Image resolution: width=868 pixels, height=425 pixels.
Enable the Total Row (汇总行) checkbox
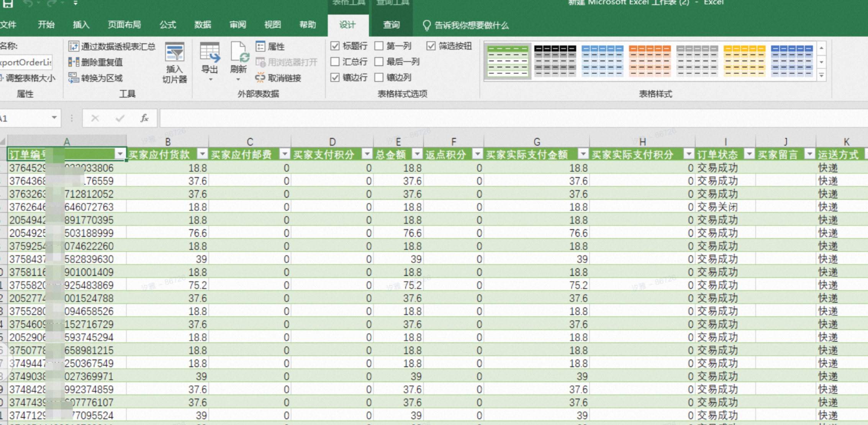(335, 62)
